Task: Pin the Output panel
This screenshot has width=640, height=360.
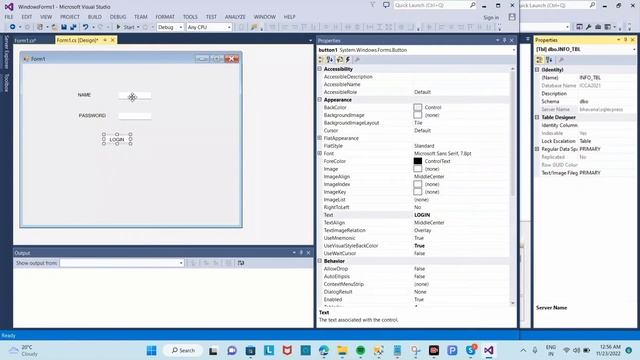Action: [x=301, y=253]
